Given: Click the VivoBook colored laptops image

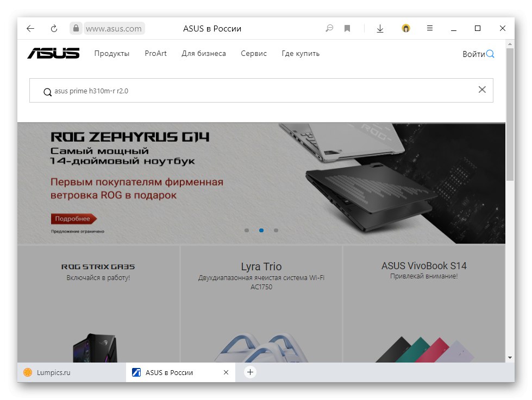Looking at the screenshot, I should 424,350.
